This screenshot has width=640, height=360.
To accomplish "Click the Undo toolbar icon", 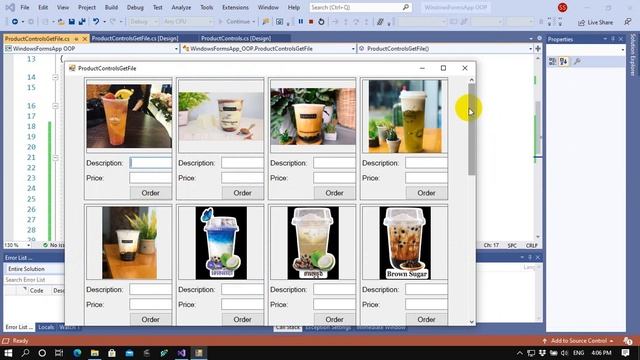I will pos(96,22).
